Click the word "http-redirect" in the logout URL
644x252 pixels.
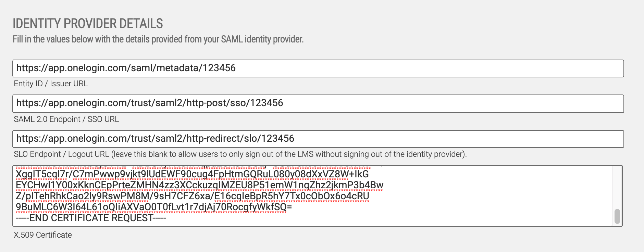tap(212, 139)
